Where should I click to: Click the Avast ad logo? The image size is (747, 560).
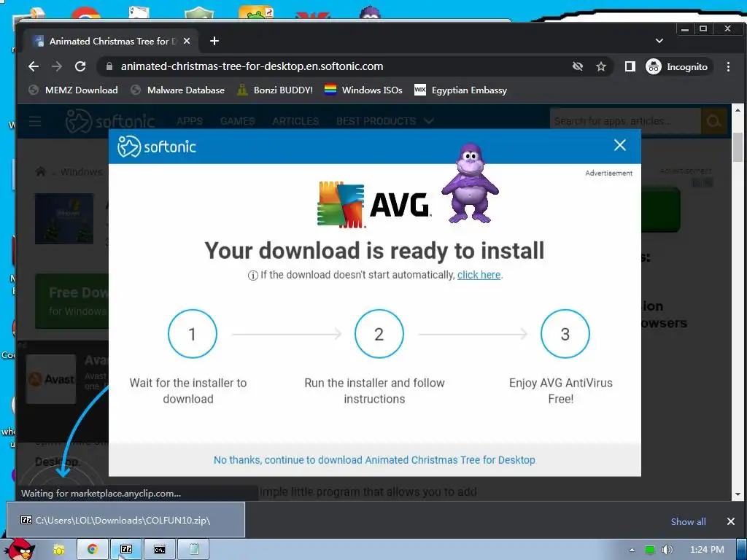51,379
